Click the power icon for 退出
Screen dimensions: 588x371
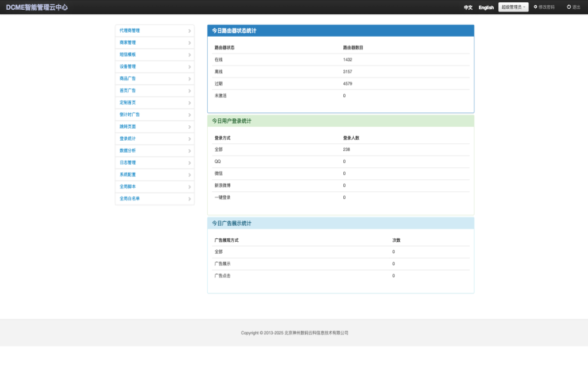click(x=568, y=7)
